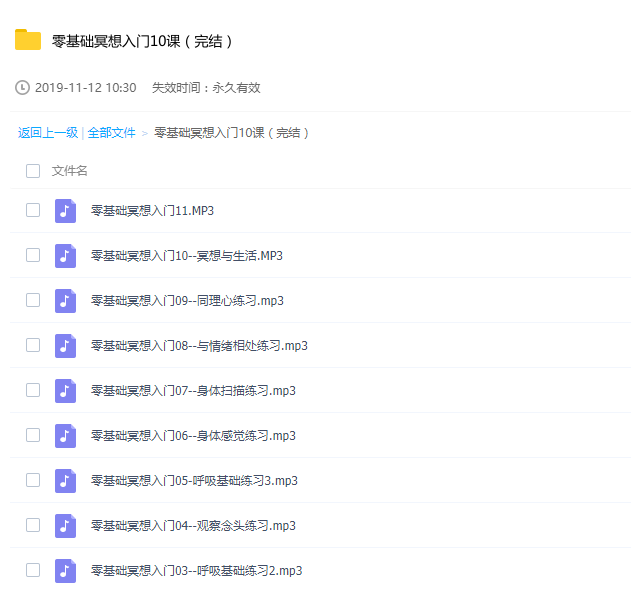
Task: Click the audio icon of 呼吸基础练习3.mp3
Action: [x=65, y=481]
